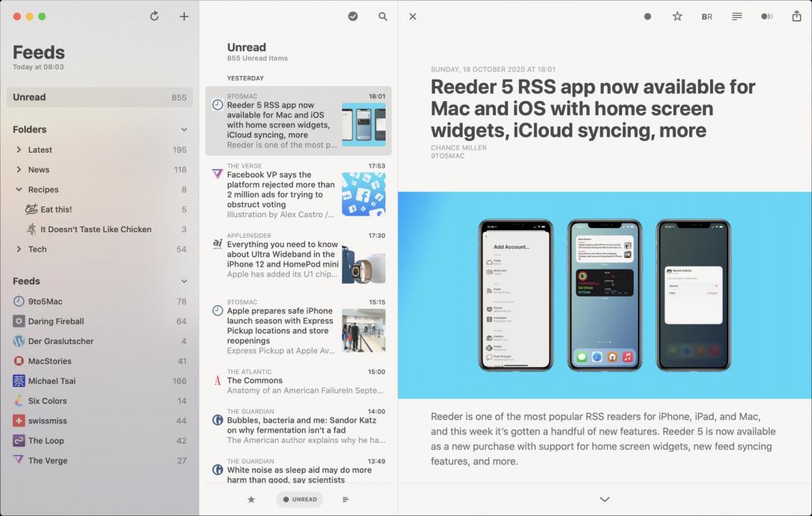Select the Daring Fireball feed icon
The image size is (812, 516).
click(x=19, y=321)
